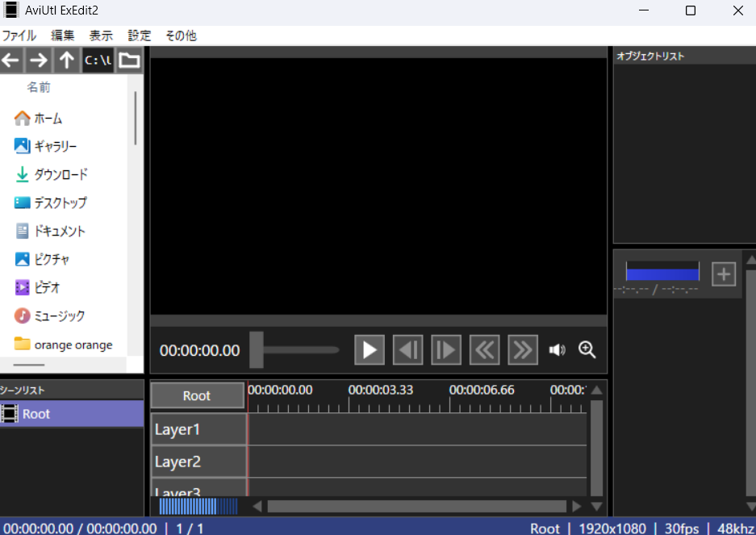The image size is (756, 535).
Task: Jump backward with double-arrow button
Action: [485, 349]
